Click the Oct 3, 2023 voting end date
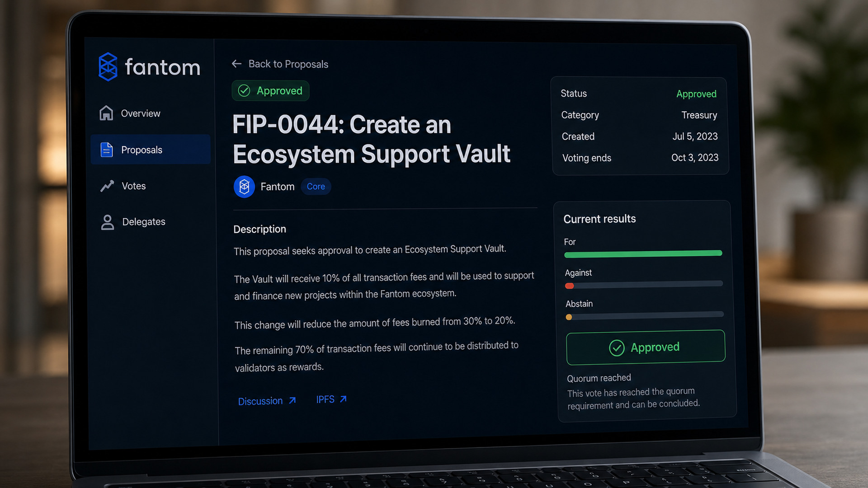Screen dimensions: 868x488 (695, 158)
